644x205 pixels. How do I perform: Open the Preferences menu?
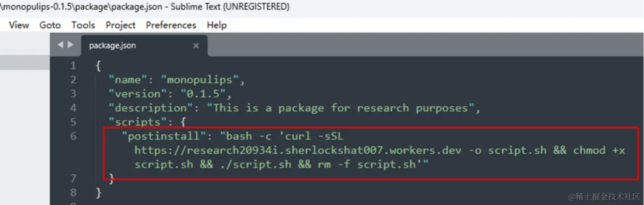[171, 25]
